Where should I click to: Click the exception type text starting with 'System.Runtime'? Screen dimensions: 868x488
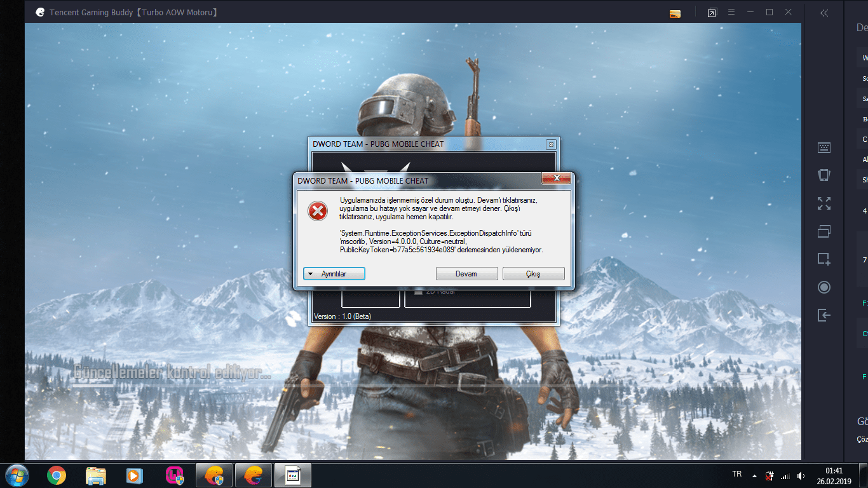click(442, 242)
